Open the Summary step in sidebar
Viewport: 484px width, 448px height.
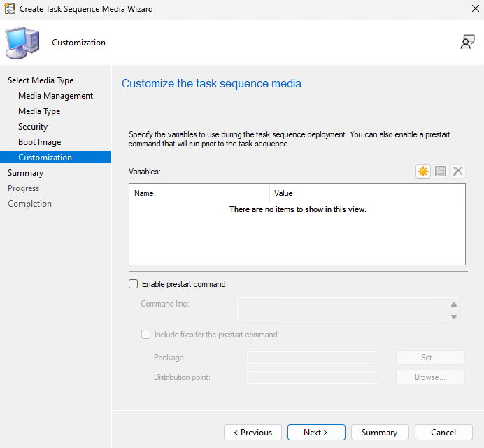(x=25, y=173)
